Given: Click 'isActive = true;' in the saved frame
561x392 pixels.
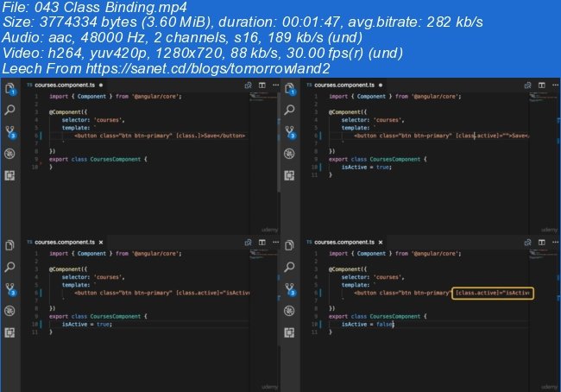Looking at the screenshot, I should 87,325.
